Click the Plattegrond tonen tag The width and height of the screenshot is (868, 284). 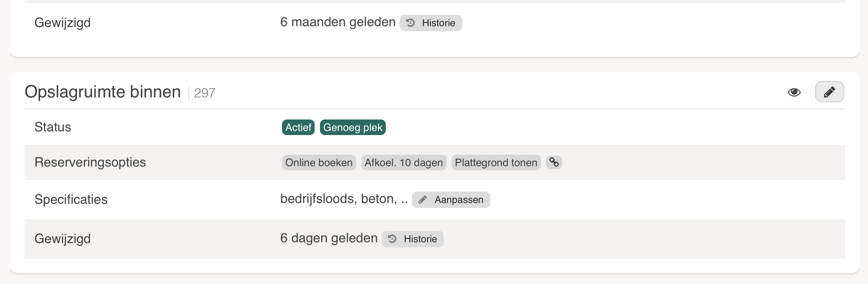(x=496, y=162)
